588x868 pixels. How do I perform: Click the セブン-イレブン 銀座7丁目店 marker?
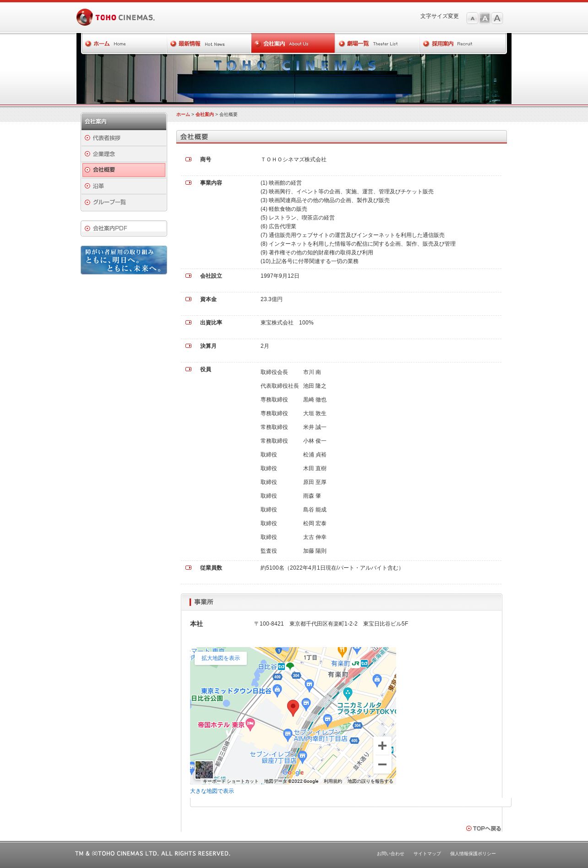[303, 757]
